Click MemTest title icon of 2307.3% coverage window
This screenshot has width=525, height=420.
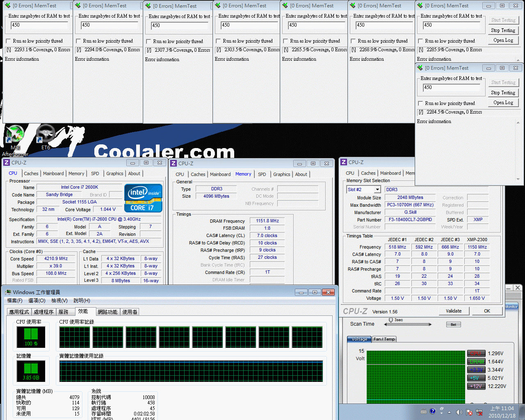point(148,6)
